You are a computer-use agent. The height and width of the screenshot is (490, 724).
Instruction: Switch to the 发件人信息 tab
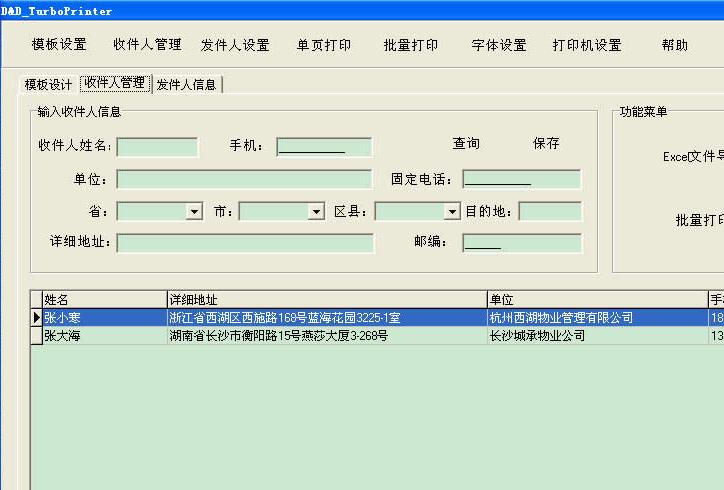186,84
